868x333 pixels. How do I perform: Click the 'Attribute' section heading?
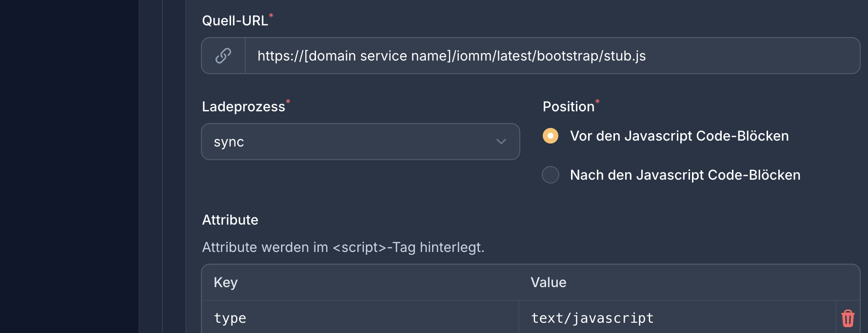(x=230, y=220)
